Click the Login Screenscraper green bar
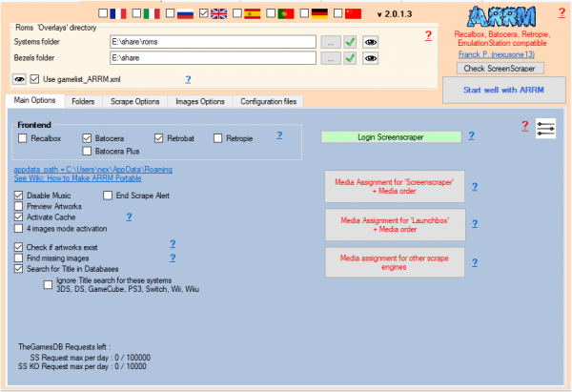572x392 pixels. (x=392, y=138)
